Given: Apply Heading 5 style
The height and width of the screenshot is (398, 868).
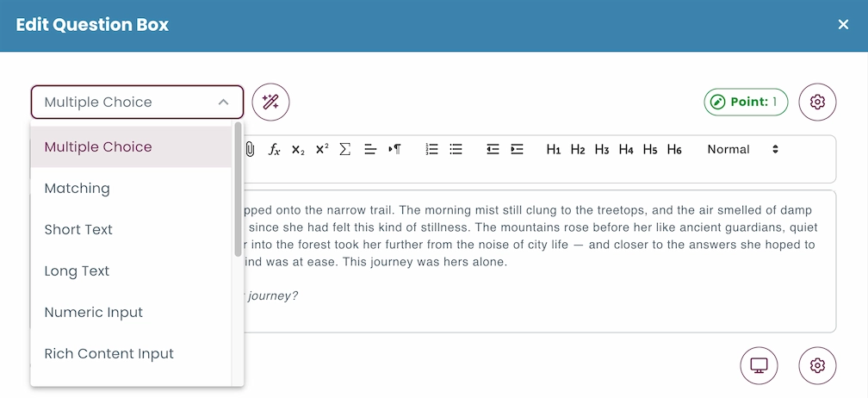Looking at the screenshot, I should (650, 149).
